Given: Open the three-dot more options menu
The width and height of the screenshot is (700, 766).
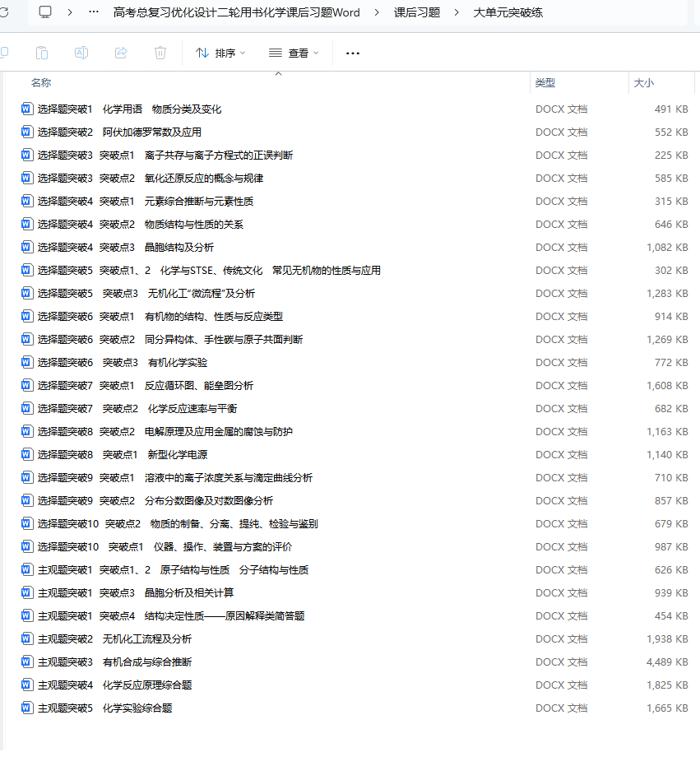Looking at the screenshot, I should 353,53.
